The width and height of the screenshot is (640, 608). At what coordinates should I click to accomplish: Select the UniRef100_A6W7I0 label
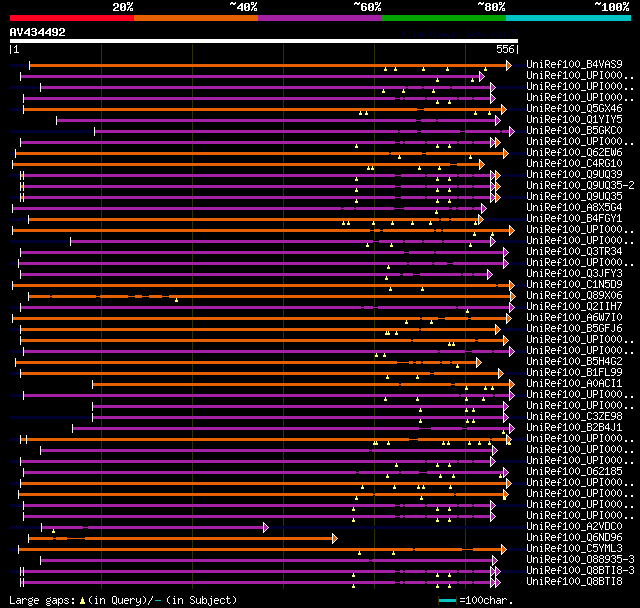[x=574, y=318]
